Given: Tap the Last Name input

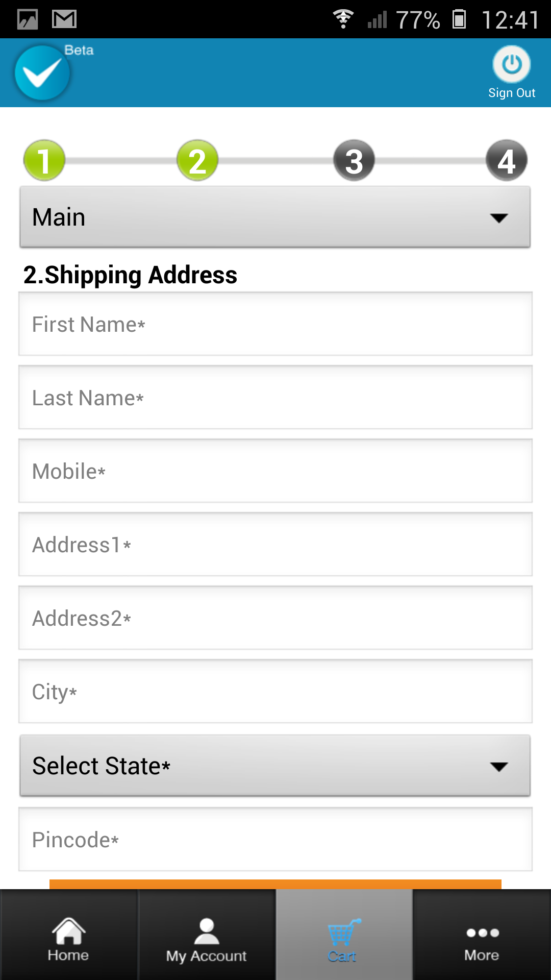Looking at the screenshot, I should pos(275,398).
